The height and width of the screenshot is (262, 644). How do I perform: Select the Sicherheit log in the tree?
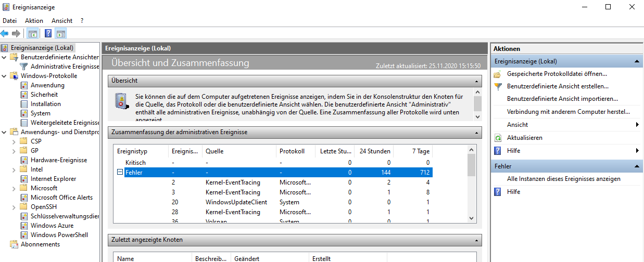pyautogui.click(x=44, y=95)
